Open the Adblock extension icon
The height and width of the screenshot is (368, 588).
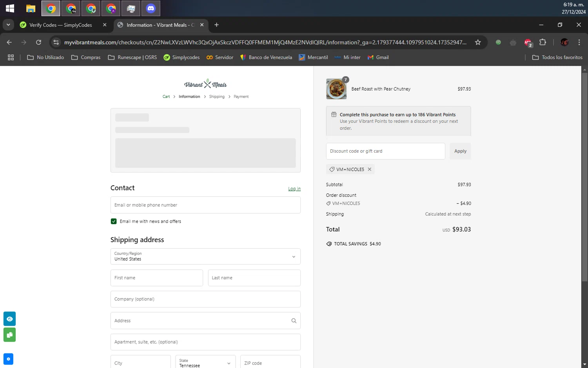pos(528,42)
